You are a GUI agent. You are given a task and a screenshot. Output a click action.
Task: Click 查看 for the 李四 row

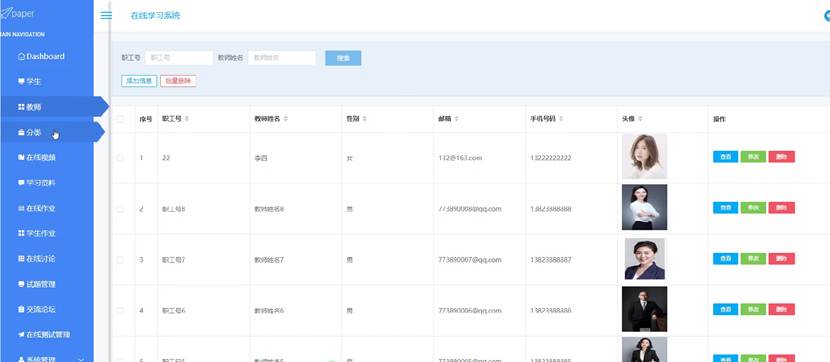coord(725,157)
